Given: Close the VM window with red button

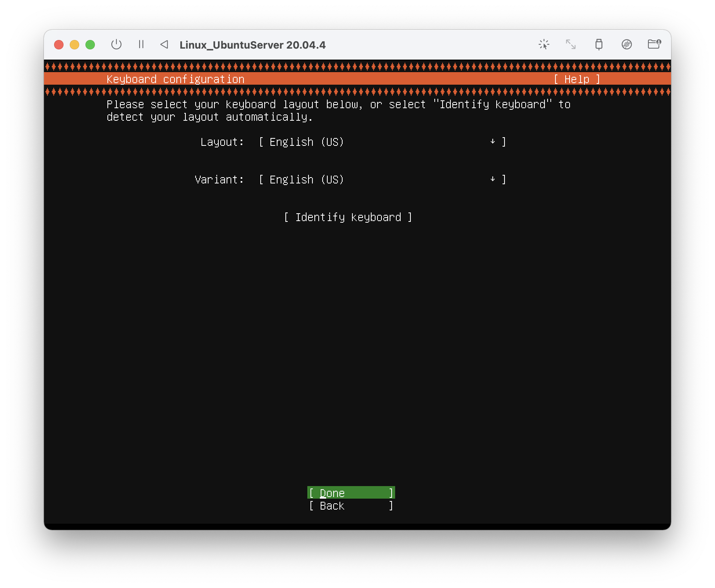Looking at the screenshot, I should tap(59, 45).
